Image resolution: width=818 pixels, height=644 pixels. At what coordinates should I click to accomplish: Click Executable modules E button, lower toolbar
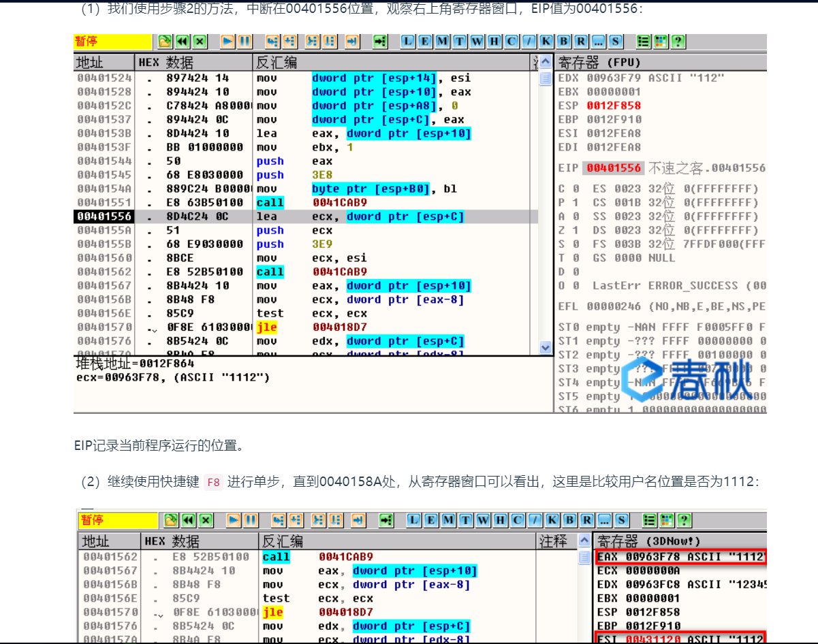coord(430,521)
